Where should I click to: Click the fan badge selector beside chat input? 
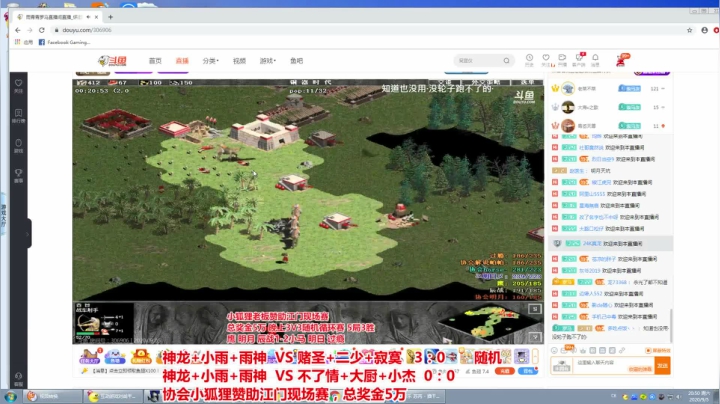(x=562, y=366)
